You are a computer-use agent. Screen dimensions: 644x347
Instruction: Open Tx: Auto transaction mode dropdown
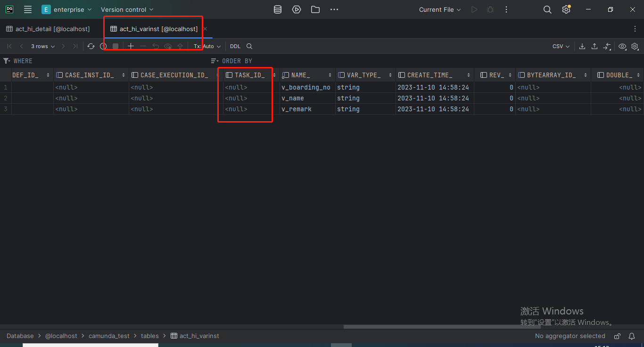point(207,46)
